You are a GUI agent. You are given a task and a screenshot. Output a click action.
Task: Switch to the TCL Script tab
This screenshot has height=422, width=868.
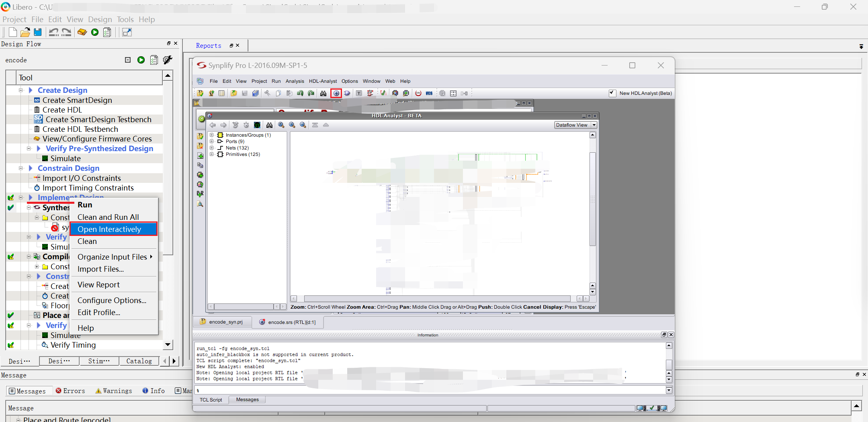point(211,400)
